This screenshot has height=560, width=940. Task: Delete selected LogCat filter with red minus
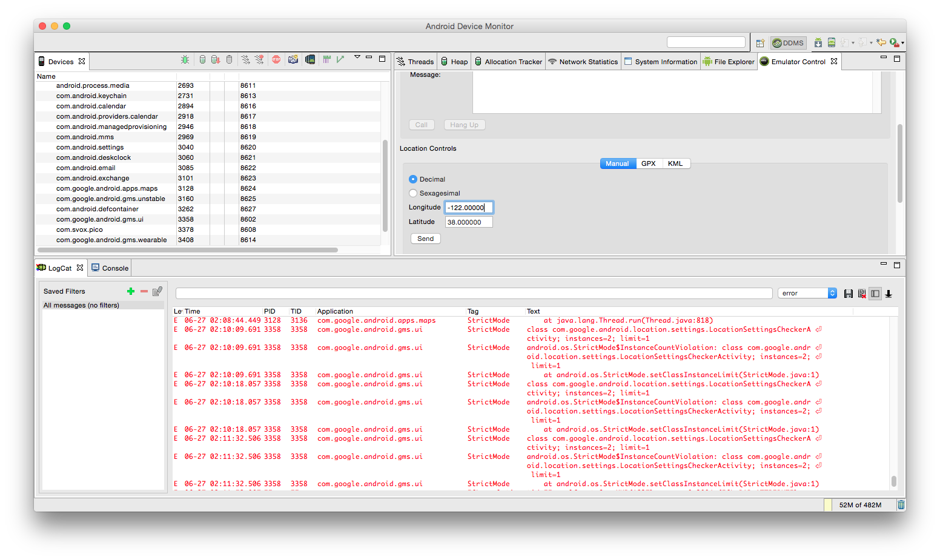(144, 291)
